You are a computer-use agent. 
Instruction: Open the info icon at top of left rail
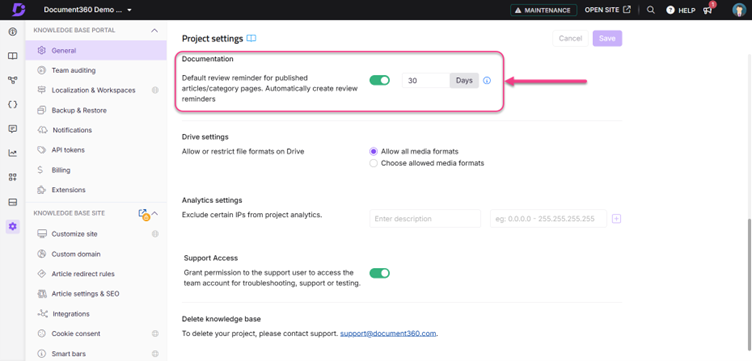pyautogui.click(x=12, y=32)
